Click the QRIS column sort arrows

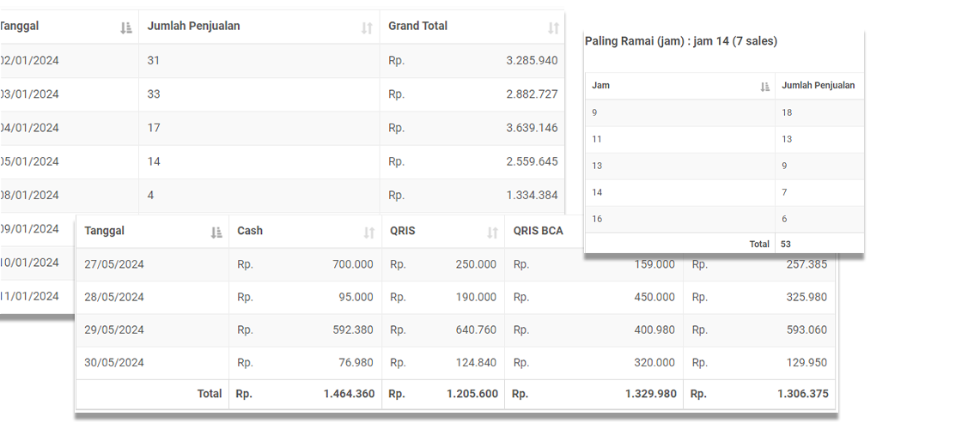coord(493,232)
